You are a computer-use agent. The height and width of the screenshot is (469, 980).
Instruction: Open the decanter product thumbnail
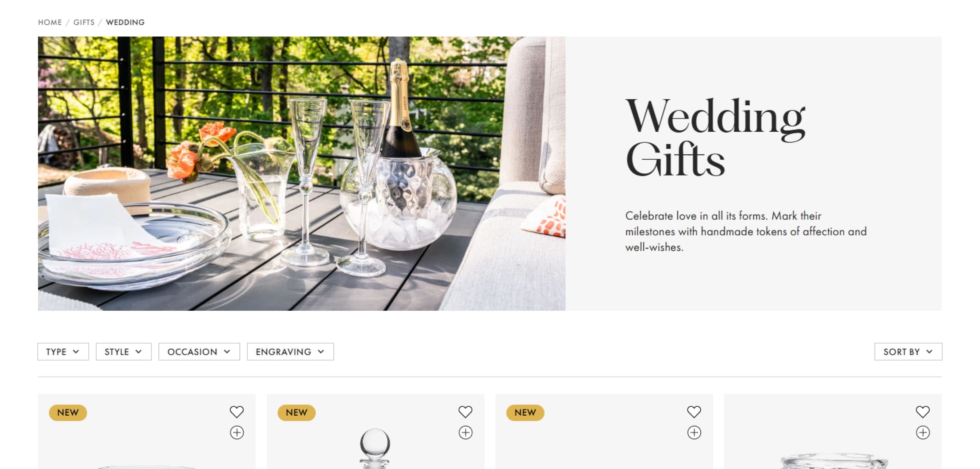375,449
